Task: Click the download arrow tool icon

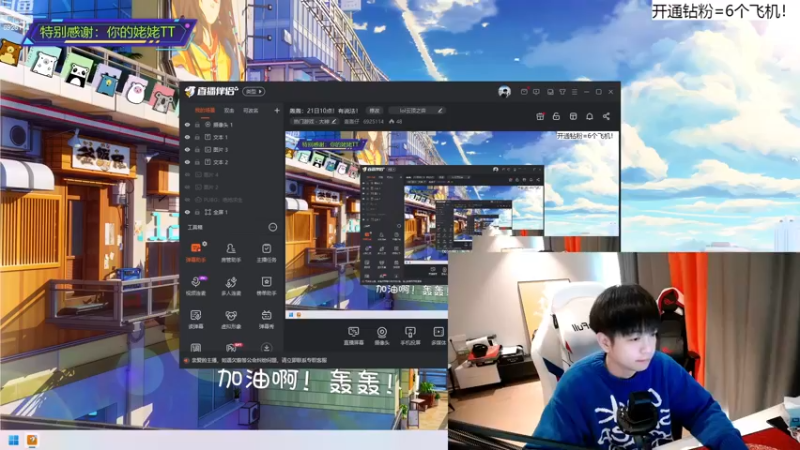Action: [266, 347]
